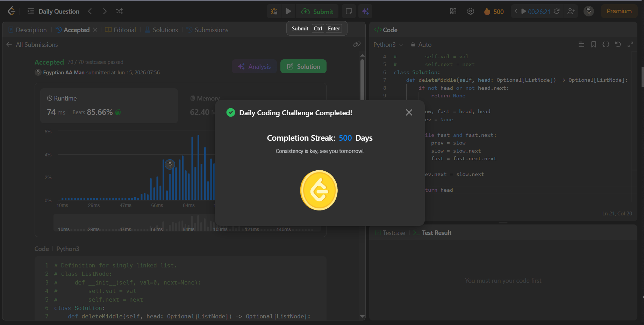644x325 pixels.
Task: Open the AI sparkle assistant icon
Action: click(365, 11)
